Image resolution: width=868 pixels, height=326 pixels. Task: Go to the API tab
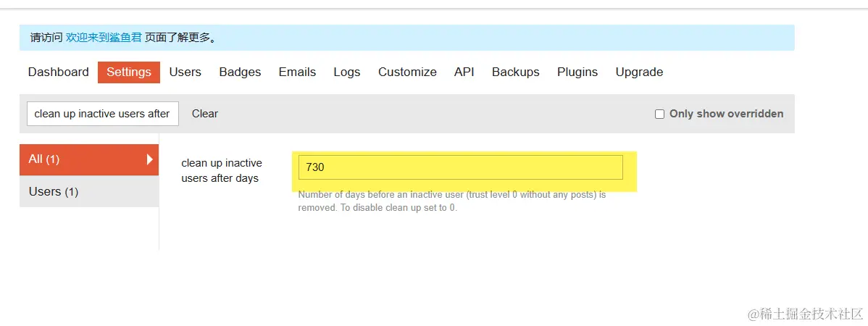pyautogui.click(x=464, y=72)
